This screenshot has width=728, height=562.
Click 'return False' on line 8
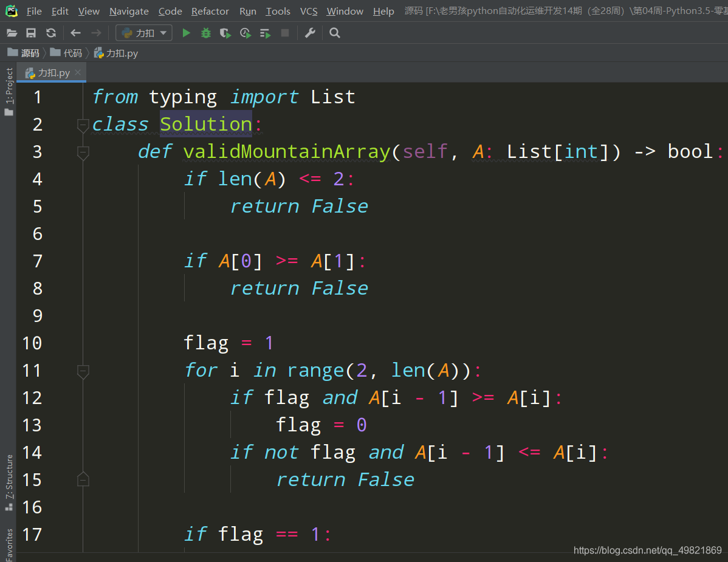click(x=299, y=288)
